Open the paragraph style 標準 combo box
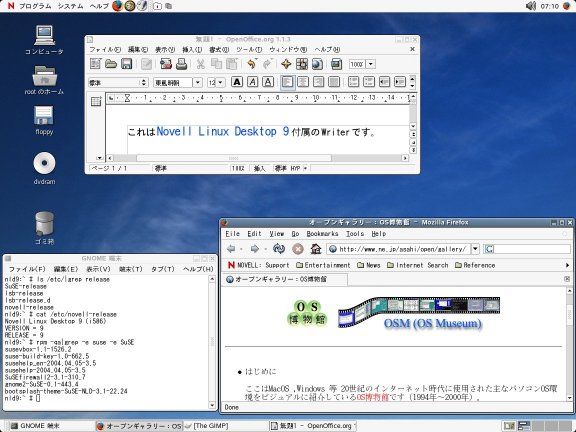Viewport: 576px width, 432px height. point(118,83)
